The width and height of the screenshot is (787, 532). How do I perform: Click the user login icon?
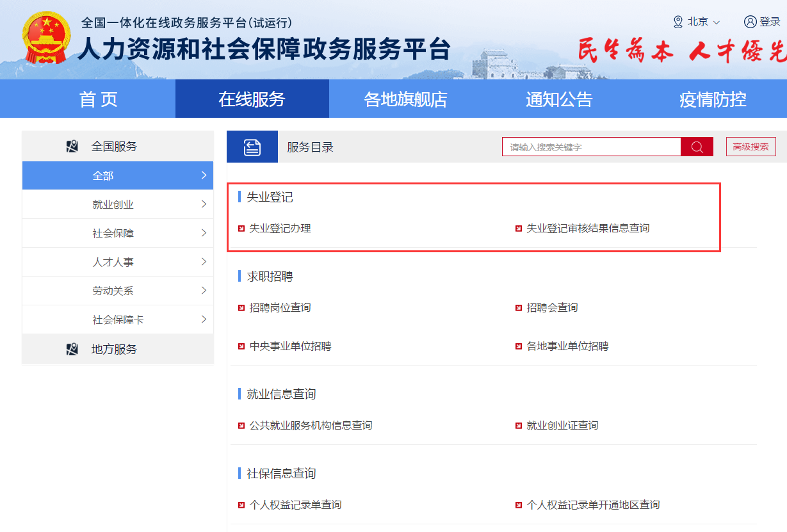click(x=750, y=22)
